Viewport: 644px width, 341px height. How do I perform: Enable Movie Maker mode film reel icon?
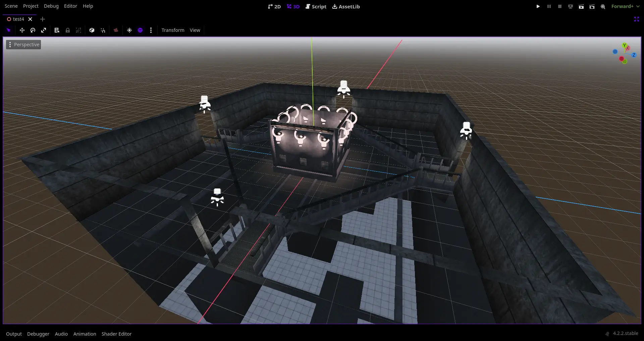603,6
